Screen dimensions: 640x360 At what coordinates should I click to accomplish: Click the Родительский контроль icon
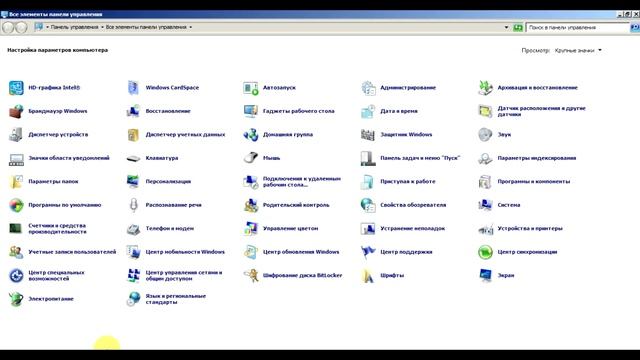[x=251, y=205]
